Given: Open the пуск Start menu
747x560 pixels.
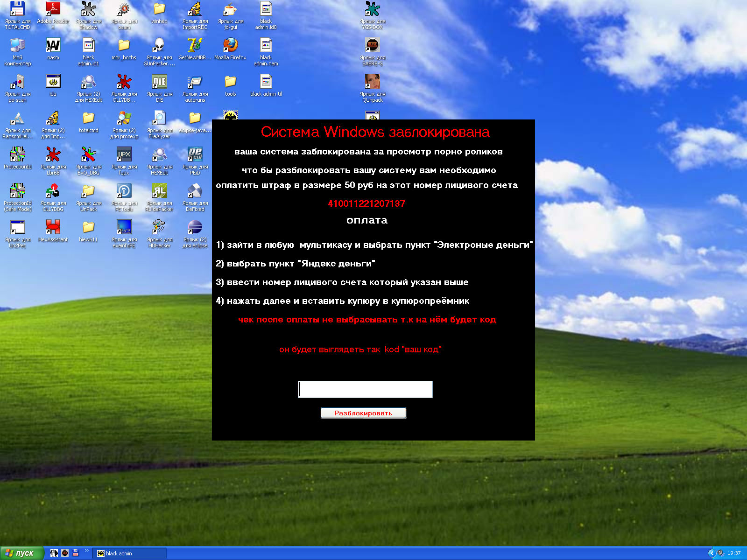Looking at the screenshot, I should click(x=22, y=553).
